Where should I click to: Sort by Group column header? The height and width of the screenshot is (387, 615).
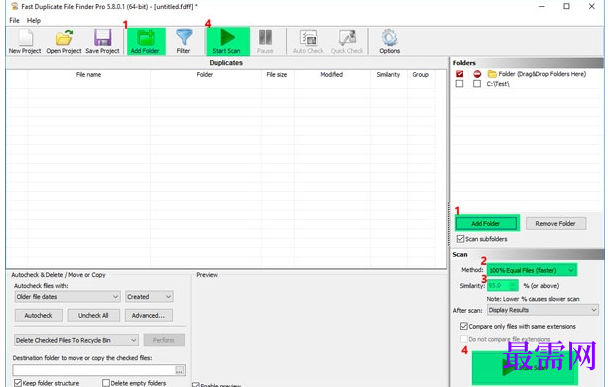[x=420, y=74]
